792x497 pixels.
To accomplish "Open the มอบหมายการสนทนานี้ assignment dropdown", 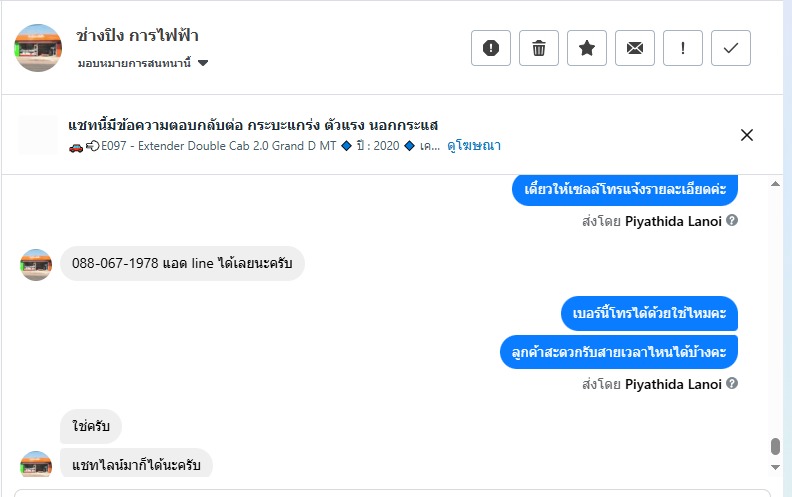I will pyautogui.click(x=143, y=63).
